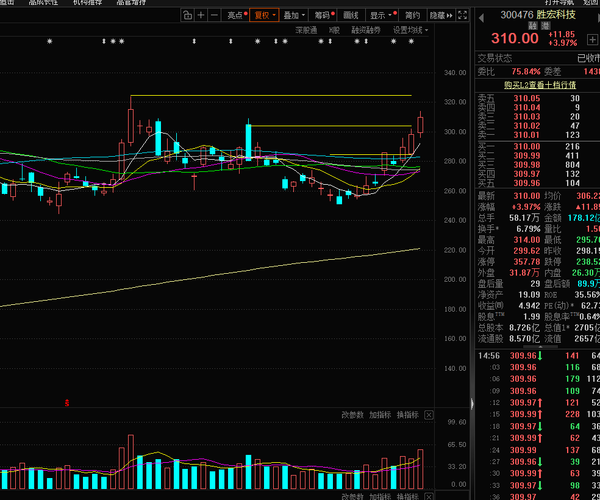Click 净资产 value 19.09
The image size is (600, 500).
coord(529,295)
